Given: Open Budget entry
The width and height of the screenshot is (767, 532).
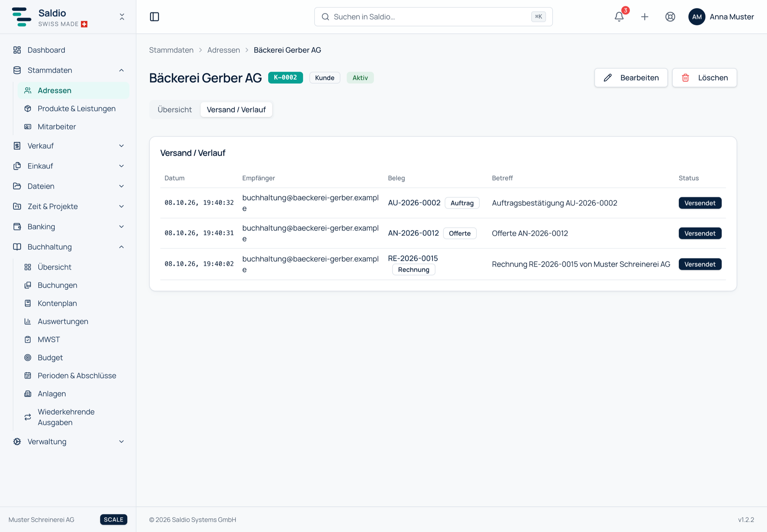Looking at the screenshot, I should (73, 358).
